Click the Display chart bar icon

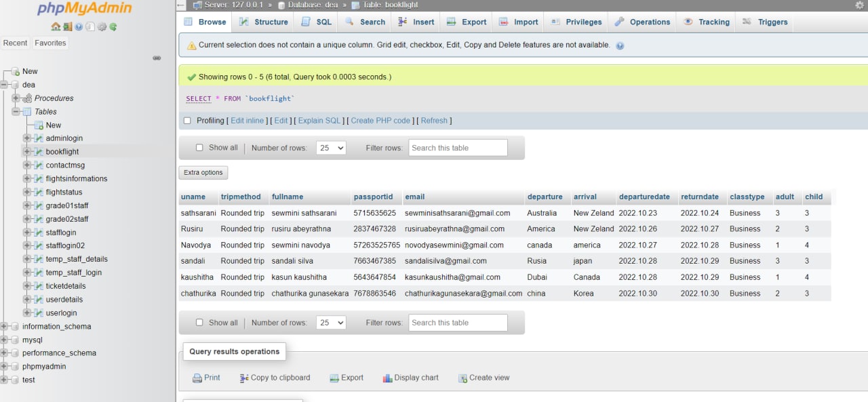(387, 378)
